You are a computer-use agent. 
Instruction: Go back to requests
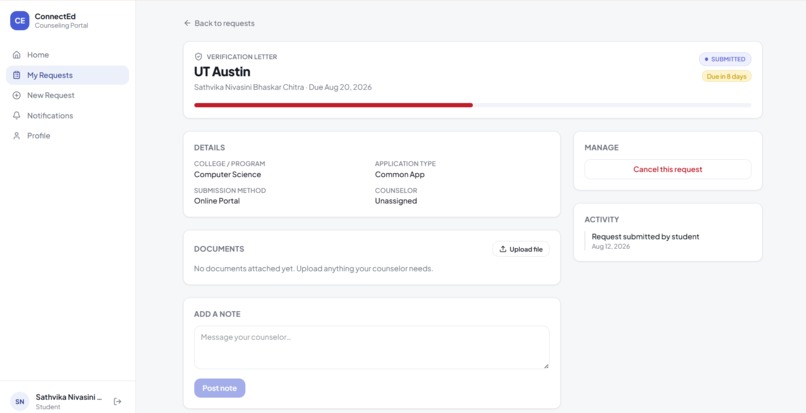(219, 23)
